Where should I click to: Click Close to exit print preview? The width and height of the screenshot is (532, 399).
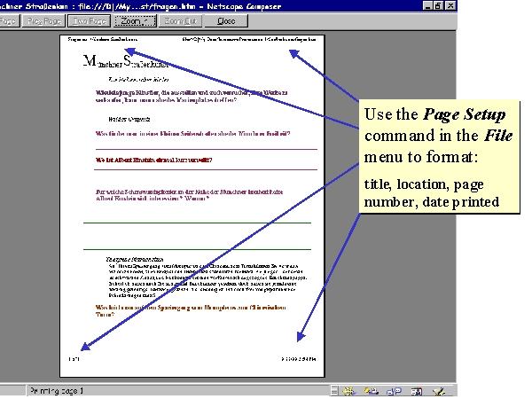[x=226, y=20]
